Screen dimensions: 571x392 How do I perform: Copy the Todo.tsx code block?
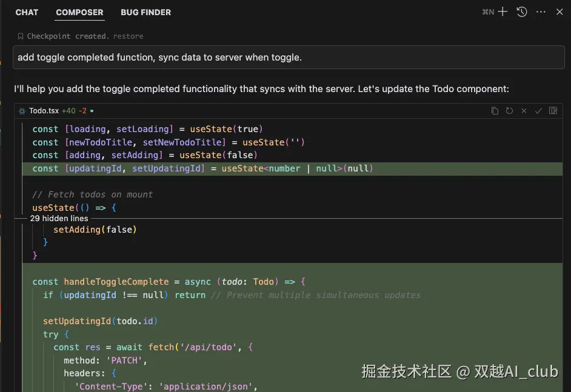495,111
